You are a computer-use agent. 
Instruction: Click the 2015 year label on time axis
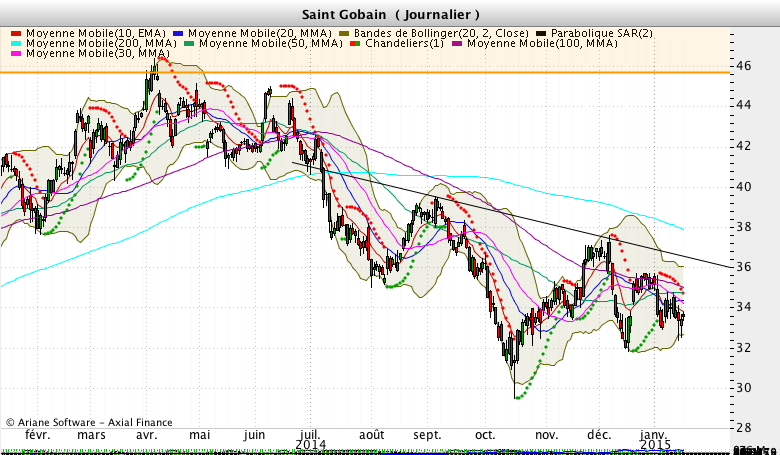coord(655,444)
